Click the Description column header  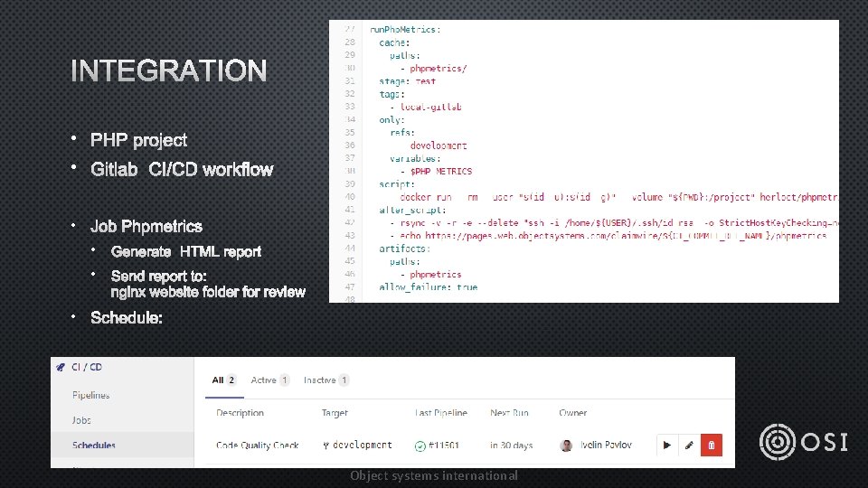(x=240, y=413)
